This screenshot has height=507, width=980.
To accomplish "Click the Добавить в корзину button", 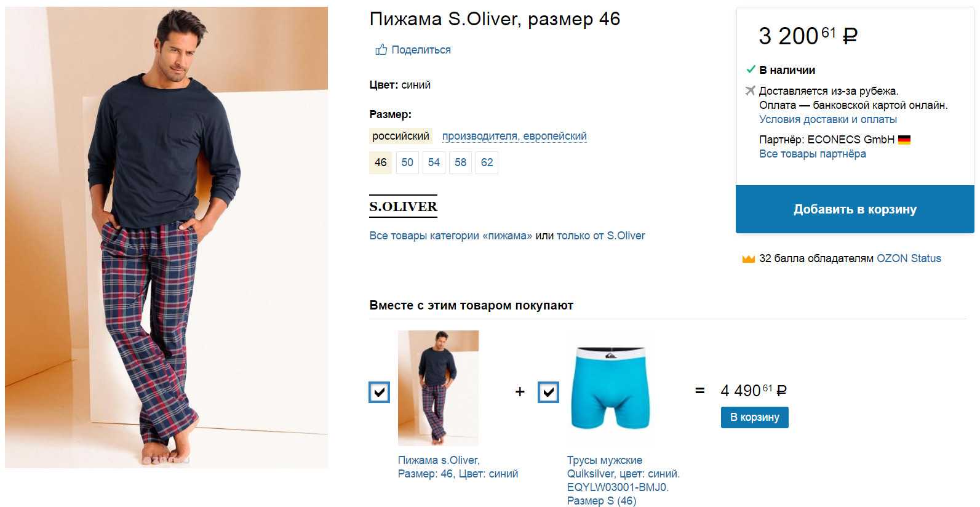I will [x=855, y=209].
